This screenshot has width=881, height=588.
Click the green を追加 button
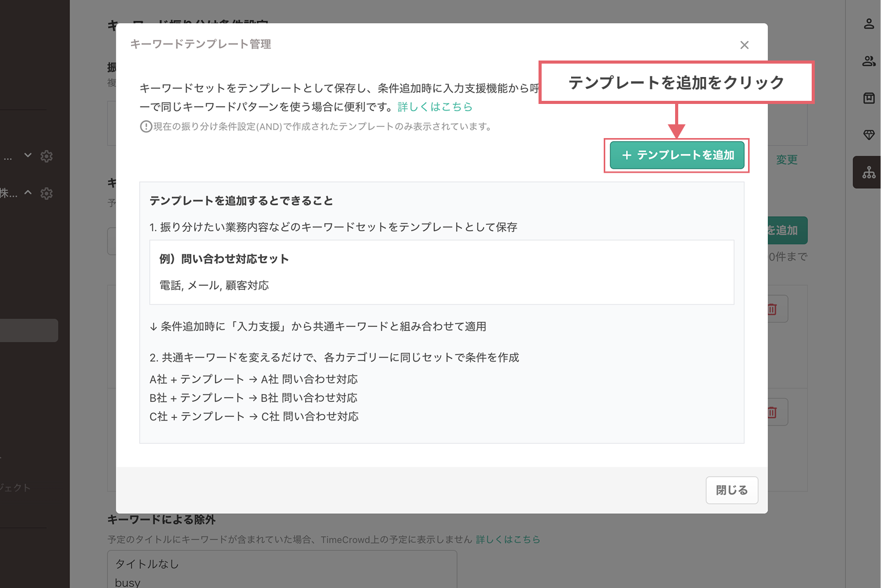[x=784, y=230]
